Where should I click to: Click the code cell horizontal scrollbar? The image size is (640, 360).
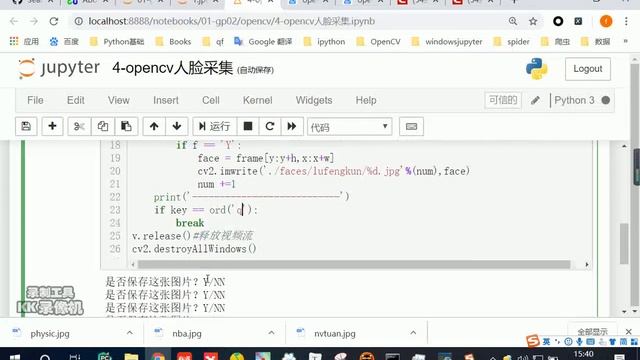tap(353, 264)
